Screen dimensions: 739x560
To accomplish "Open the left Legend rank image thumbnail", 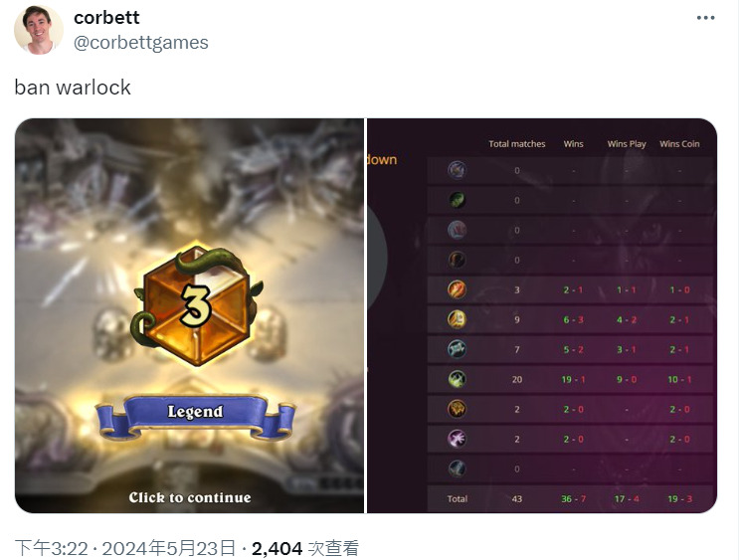I will pyautogui.click(x=189, y=315).
